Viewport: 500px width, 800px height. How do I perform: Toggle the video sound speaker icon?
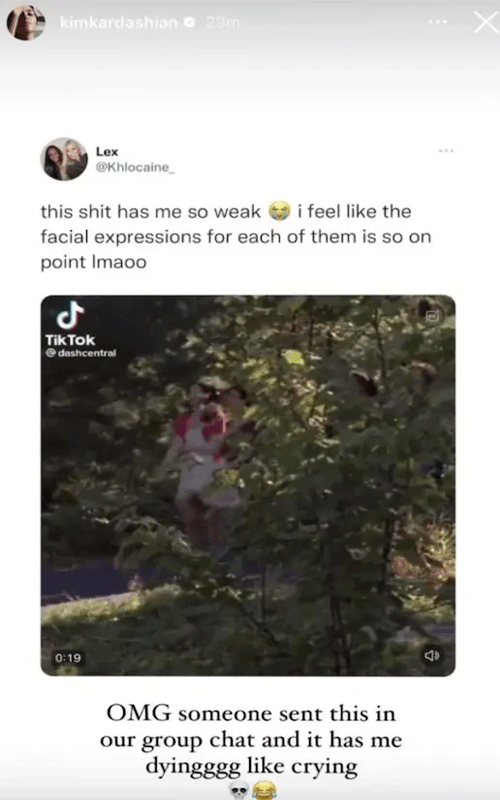pyautogui.click(x=432, y=656)
